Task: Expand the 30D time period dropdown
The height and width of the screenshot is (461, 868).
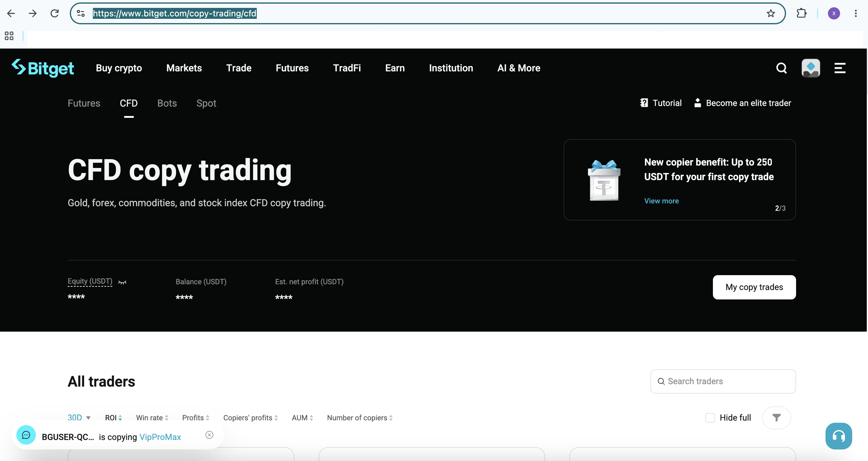Action: click(x=79, y=418)
